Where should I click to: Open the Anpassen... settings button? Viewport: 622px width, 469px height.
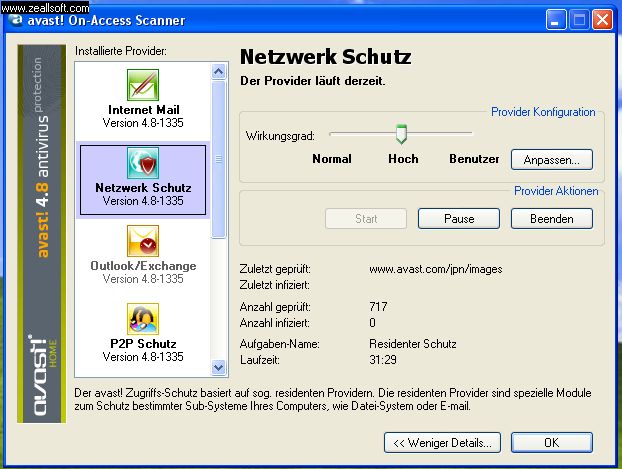pos(552,160)
